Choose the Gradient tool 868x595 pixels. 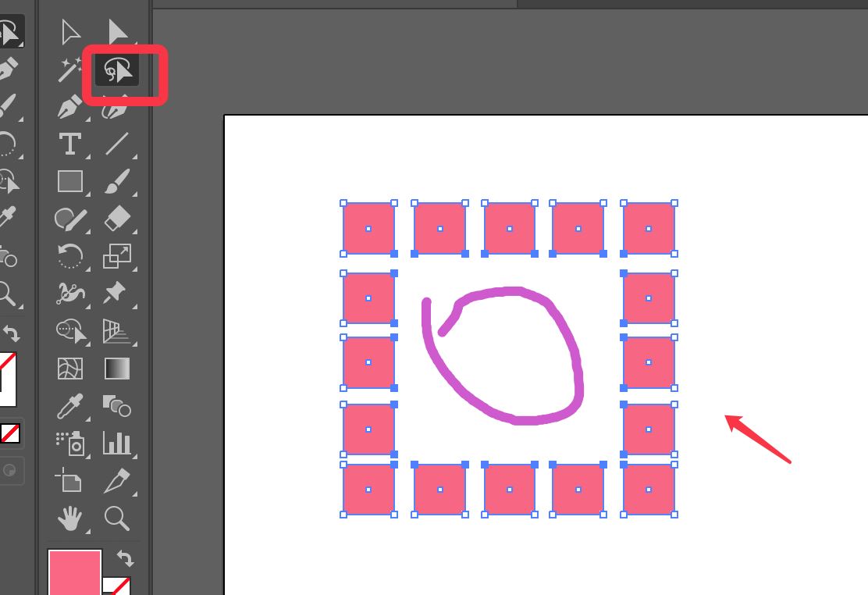click(x=117, y=368)
